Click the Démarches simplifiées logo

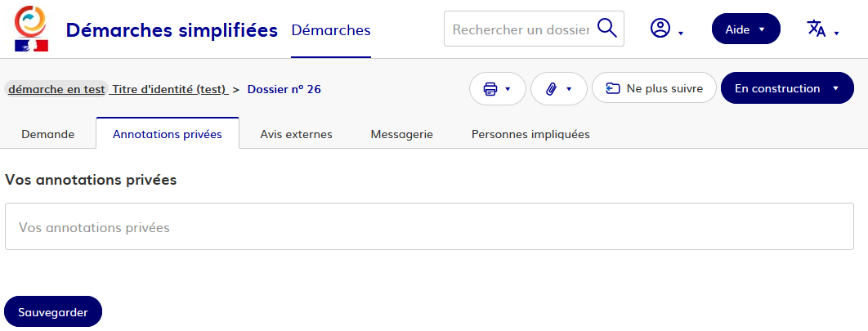coord(32,29)
